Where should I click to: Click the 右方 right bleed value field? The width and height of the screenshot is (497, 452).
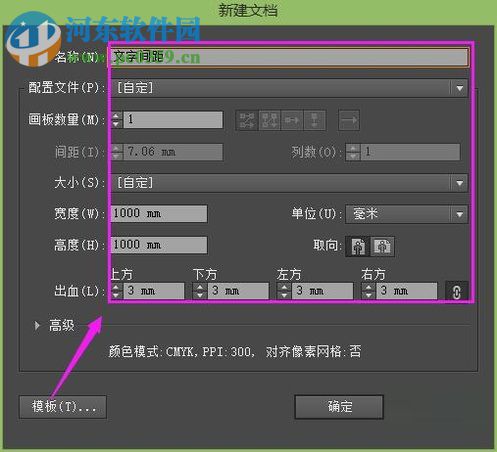click(407, 291)
